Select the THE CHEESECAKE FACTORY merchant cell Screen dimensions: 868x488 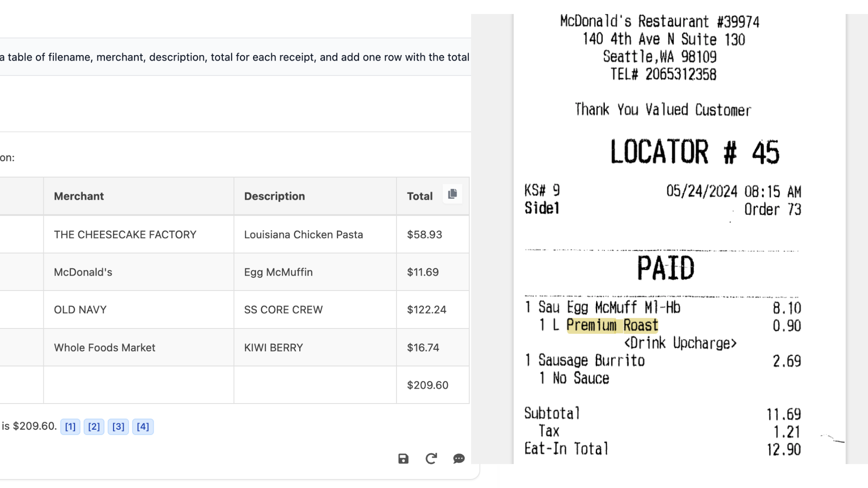coord(125,235)
